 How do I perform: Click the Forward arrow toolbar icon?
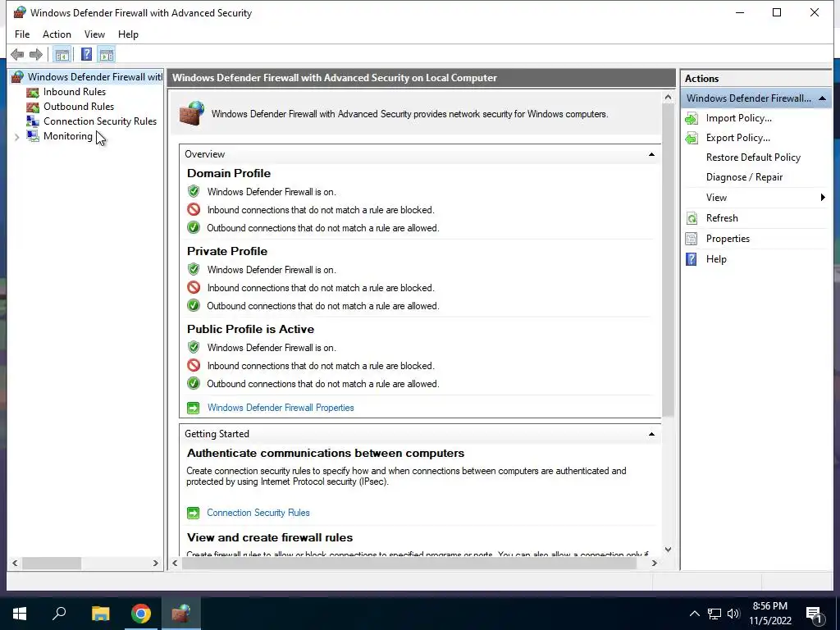(36, 54)
